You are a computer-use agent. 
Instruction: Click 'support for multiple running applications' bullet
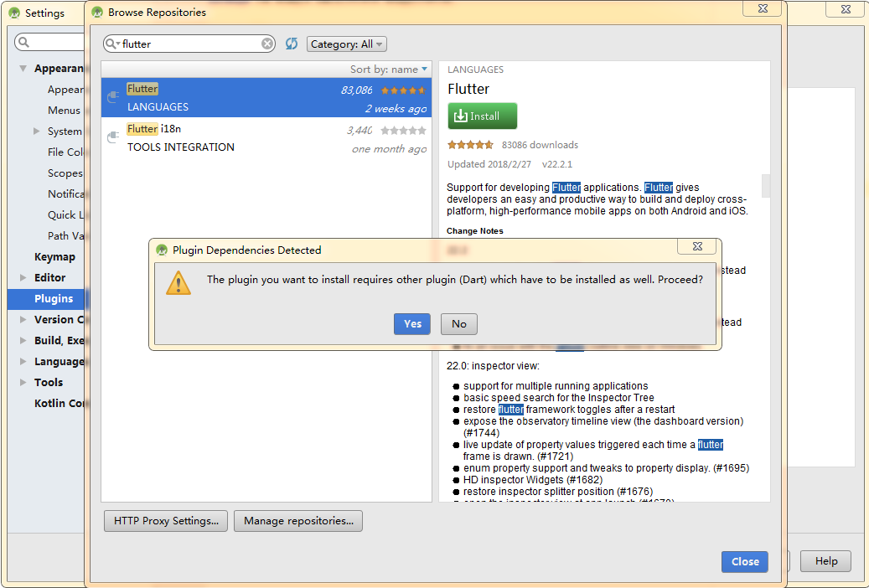click(x=556, y=386)
